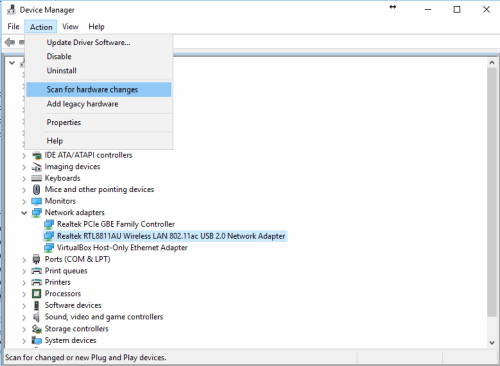This screenshot has width=500, height=366.
Task: Select the Processors label
Action: [63, 294]
